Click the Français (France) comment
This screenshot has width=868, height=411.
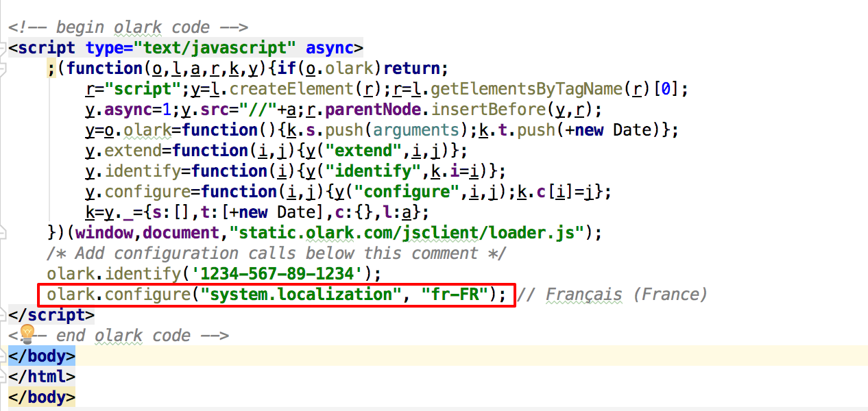coord(612,295)
